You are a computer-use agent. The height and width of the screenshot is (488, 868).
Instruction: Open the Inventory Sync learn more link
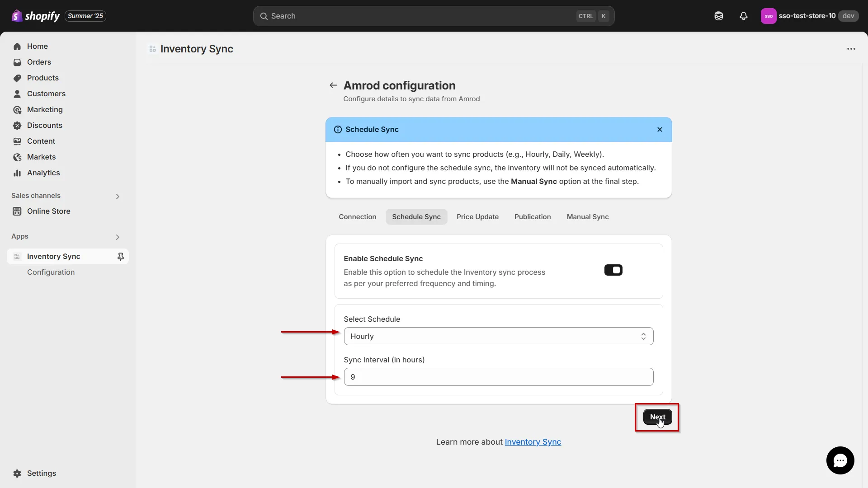click(532, 442)
